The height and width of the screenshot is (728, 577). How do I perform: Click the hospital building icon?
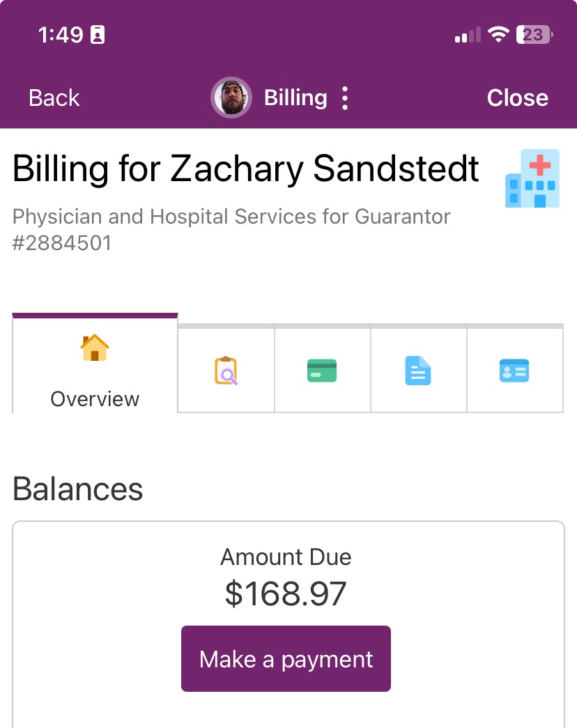532,178
